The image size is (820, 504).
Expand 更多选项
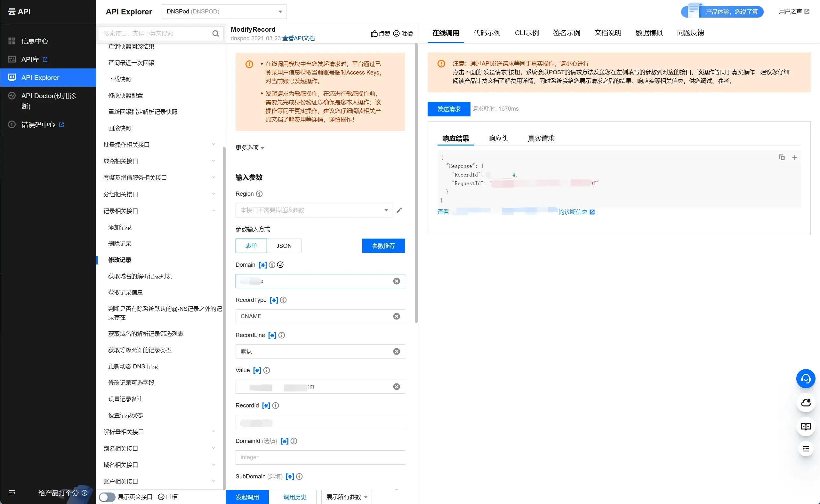pos(250,148)
